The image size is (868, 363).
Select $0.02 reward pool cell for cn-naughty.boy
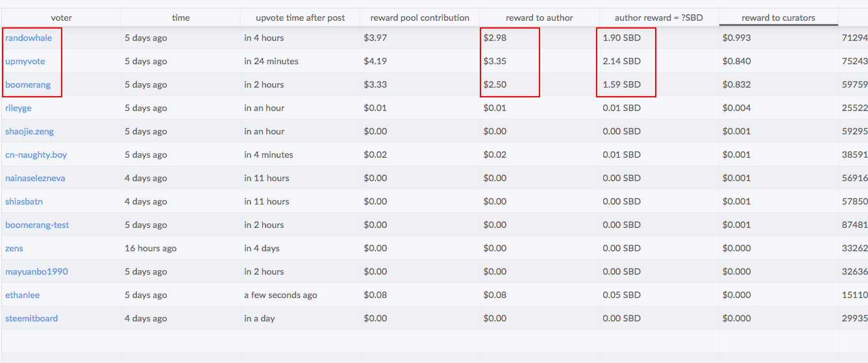[419, 155]
